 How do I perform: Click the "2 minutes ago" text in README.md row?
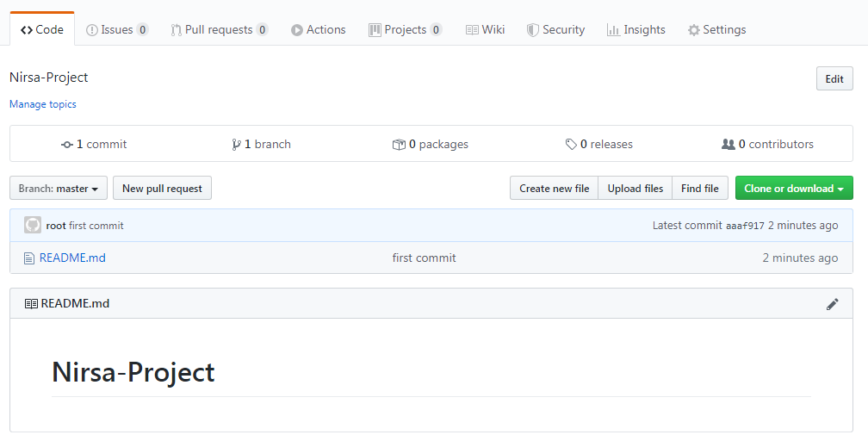pos(800,258)
